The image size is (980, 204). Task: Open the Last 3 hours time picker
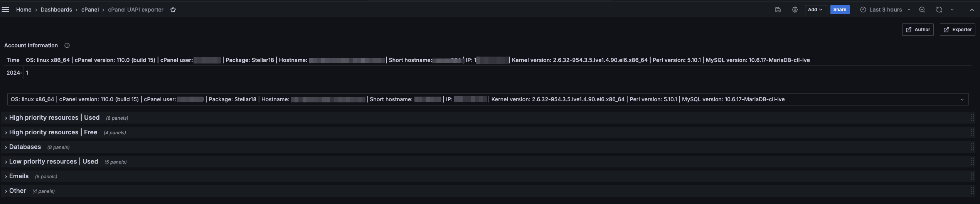click(x=885, y=10)
